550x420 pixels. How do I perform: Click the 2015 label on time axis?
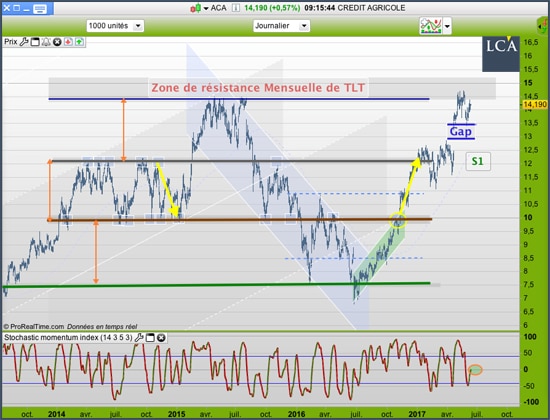[x=176, y=414]
